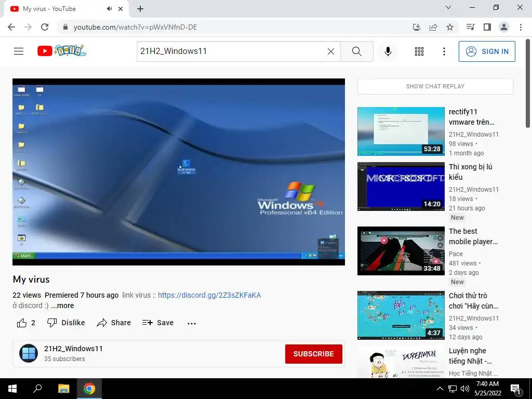Screen dimensions: 532x399
Task: Open the network tray icon
Action: click(x=453, y=389)
